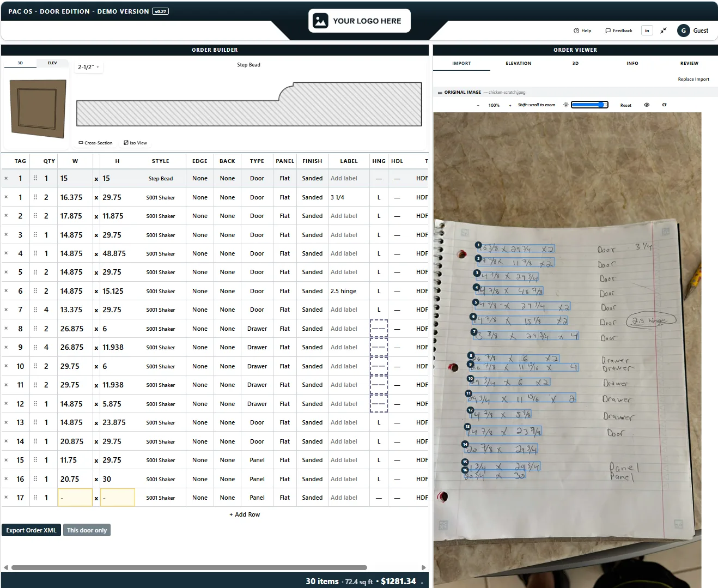Click empty width field in tag 17 row
The width and height of the screenshot is (718, 588).
point(75,498)
